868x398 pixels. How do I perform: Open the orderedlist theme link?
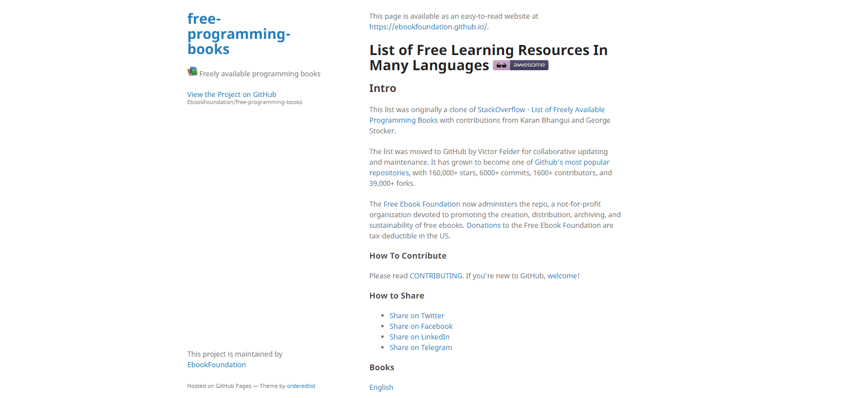coord(301,386)
